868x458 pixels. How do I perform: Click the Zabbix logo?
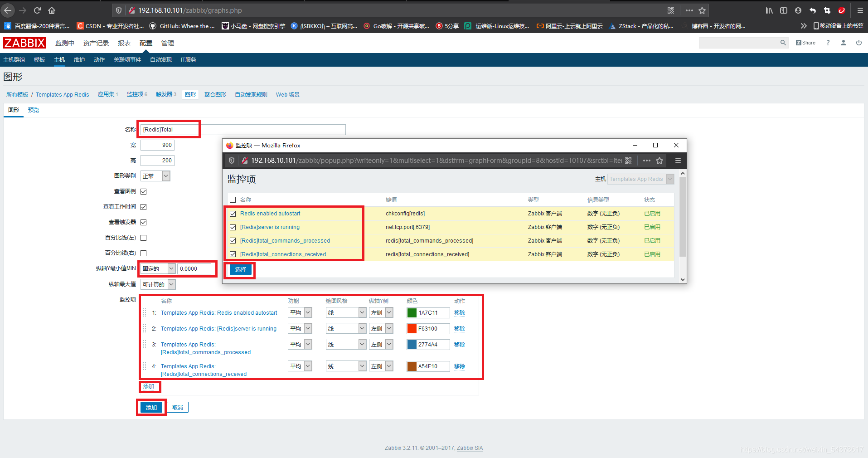click(24, 43)
